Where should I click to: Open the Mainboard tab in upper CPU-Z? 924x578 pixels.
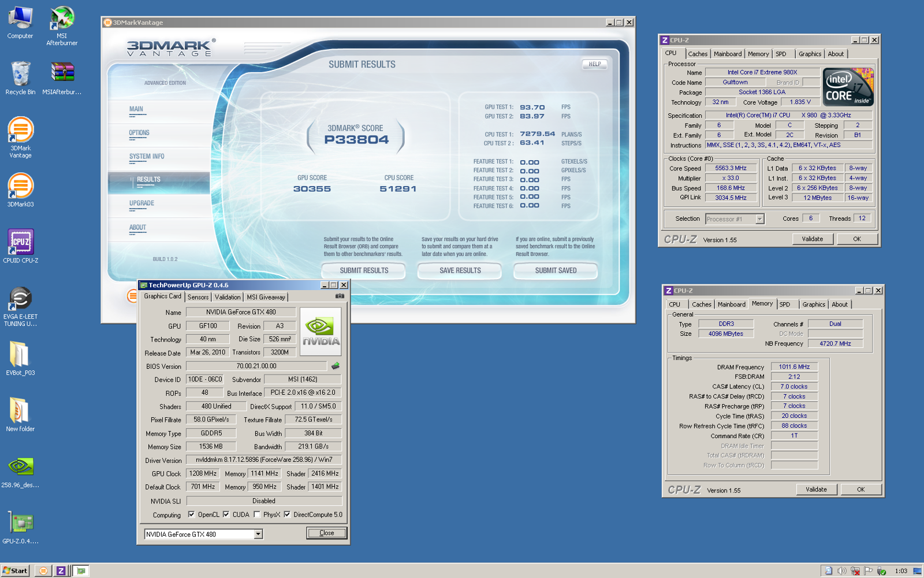(x=728, y=54)
